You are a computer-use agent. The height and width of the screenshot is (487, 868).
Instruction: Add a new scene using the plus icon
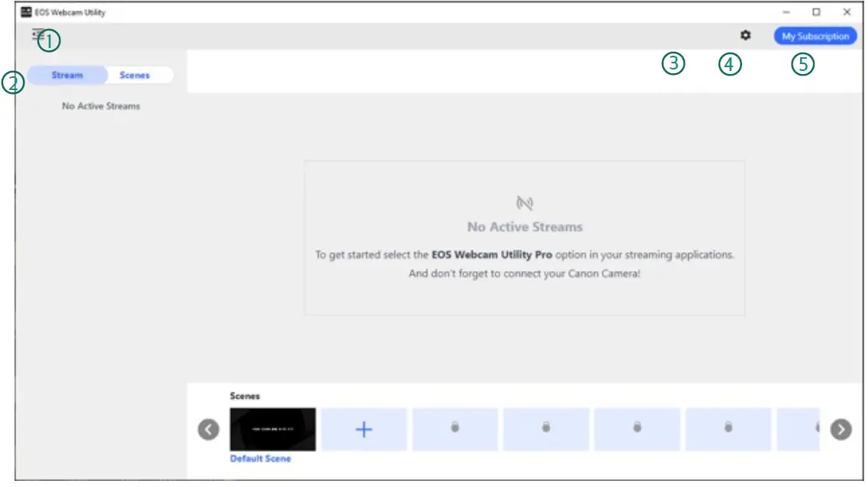(x=364, y=429)
